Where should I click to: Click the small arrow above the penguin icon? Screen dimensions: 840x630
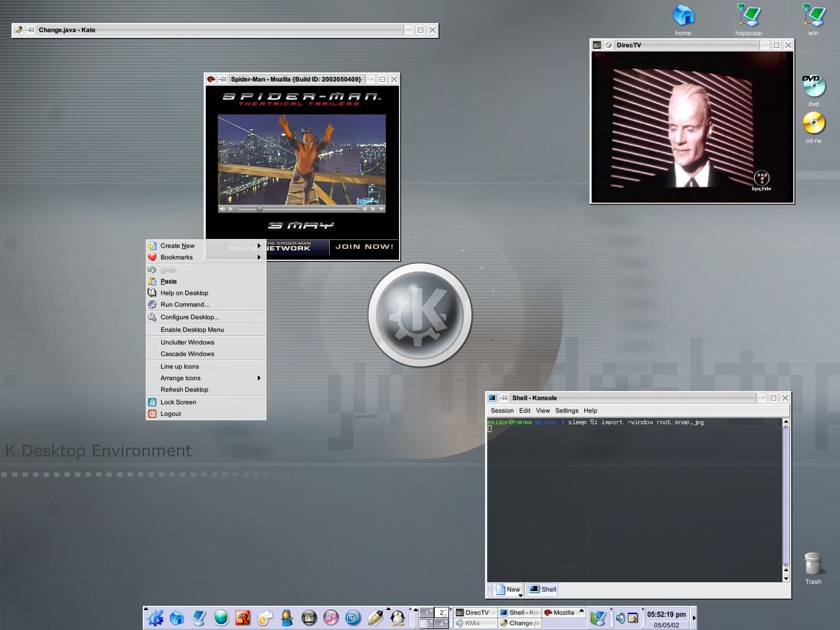(x=388, y=608)
